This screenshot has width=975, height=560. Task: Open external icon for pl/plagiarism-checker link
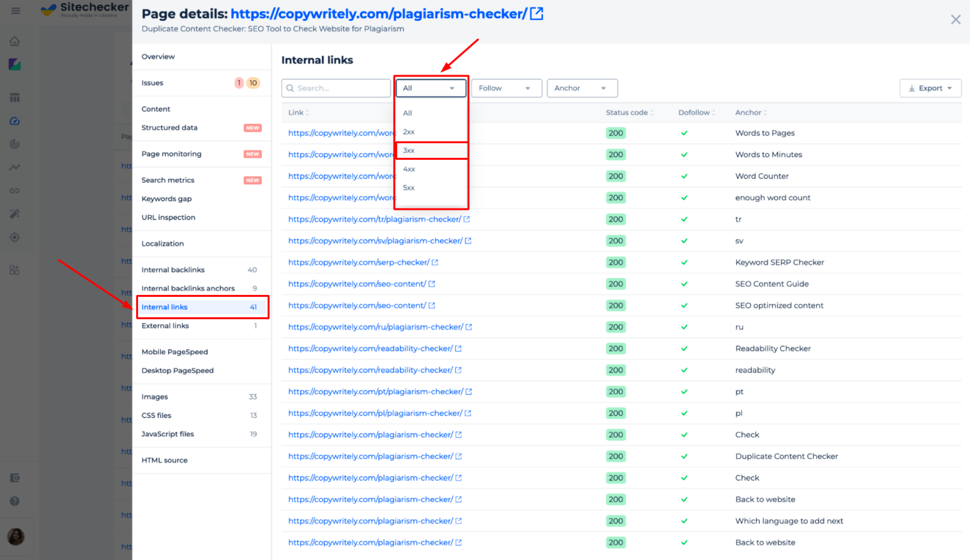(468, 413)
